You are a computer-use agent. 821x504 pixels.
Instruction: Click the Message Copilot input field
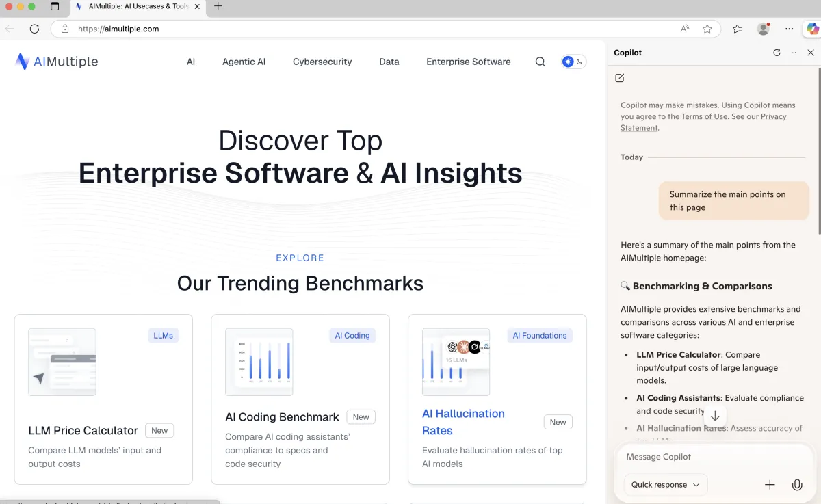click(x=715, y=457)
